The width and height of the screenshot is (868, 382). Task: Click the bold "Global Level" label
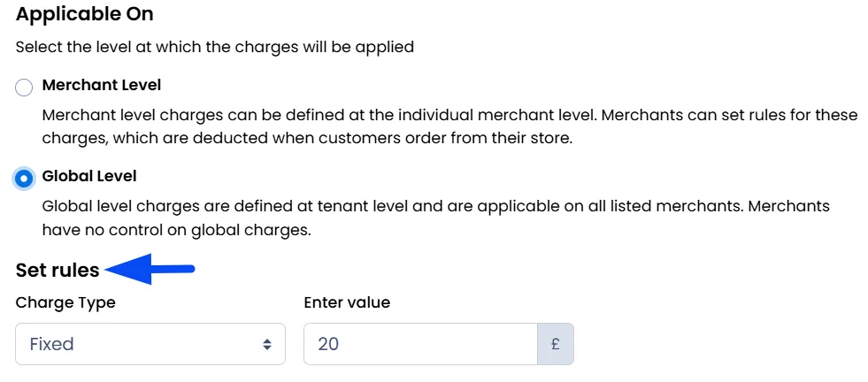coord(89,176)
